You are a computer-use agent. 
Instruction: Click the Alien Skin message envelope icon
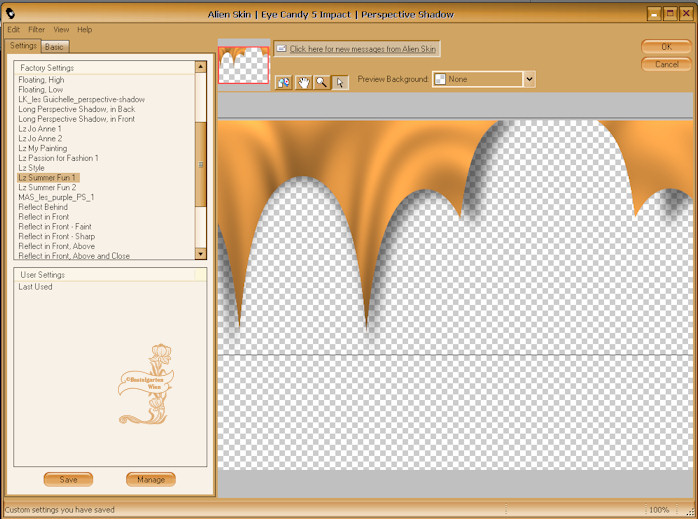coord(281,49)
